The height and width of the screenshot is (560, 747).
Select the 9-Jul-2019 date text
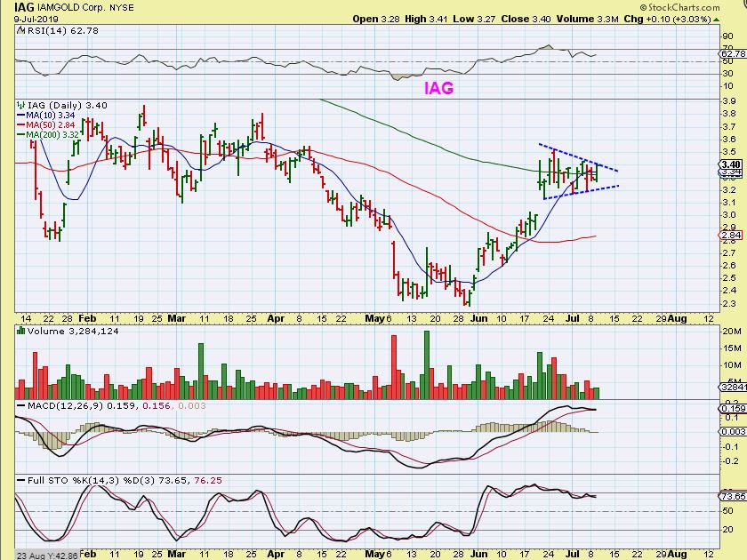pyautogui.click(x=36, y=20)
